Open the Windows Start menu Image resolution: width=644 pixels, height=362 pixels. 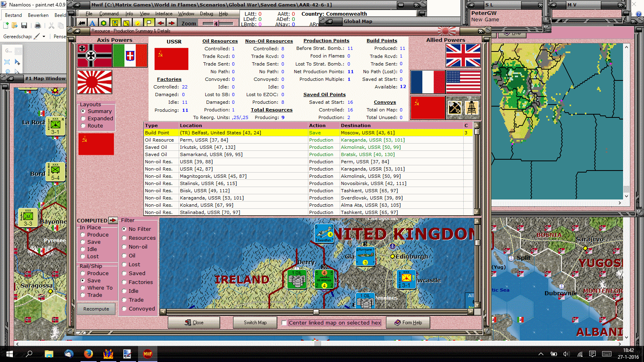click(10, 354)
